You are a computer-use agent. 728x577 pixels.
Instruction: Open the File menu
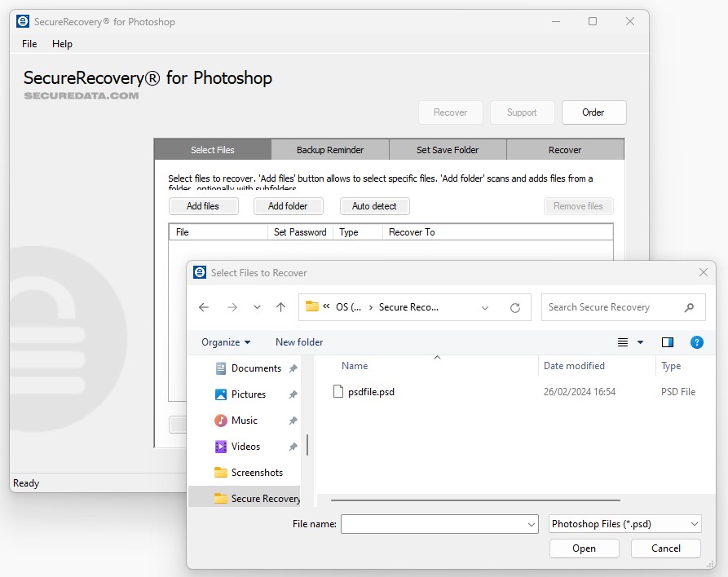tap(29, 44)
